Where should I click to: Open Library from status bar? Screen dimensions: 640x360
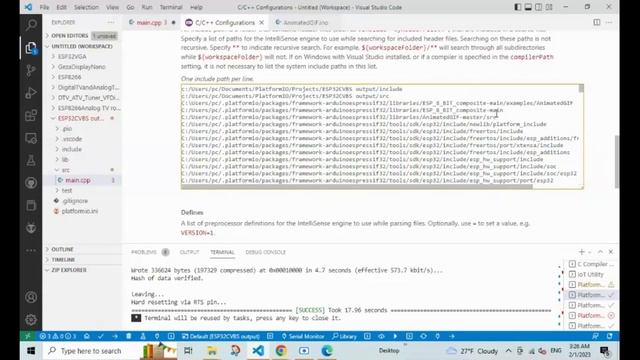[344, 336]
